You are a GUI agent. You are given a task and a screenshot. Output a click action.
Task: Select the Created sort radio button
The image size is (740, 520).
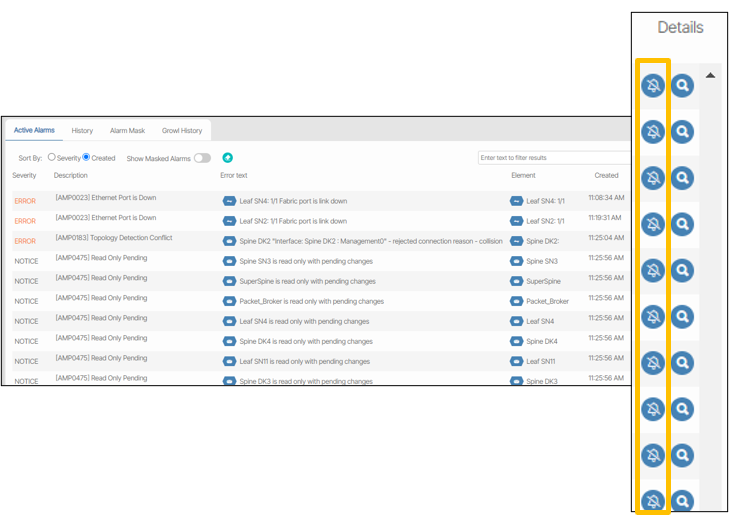pos(86,158)
